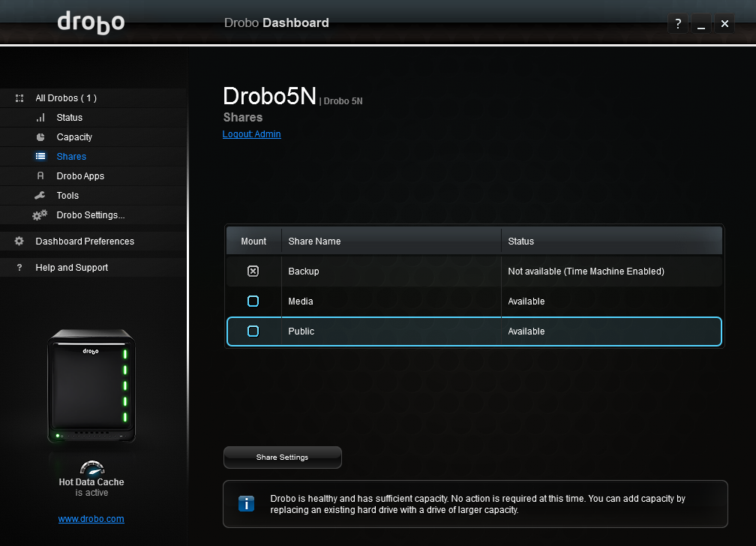Click the Available status for Media
Viewport: 756px width, 546px height.
[x=526, y=301]
